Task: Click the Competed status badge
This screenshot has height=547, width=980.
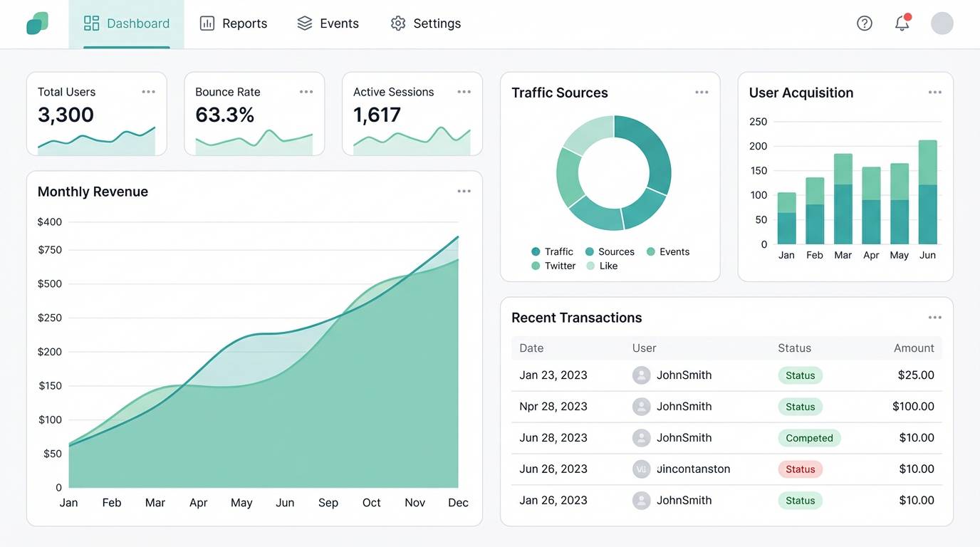Action: [x=809, y=437]
